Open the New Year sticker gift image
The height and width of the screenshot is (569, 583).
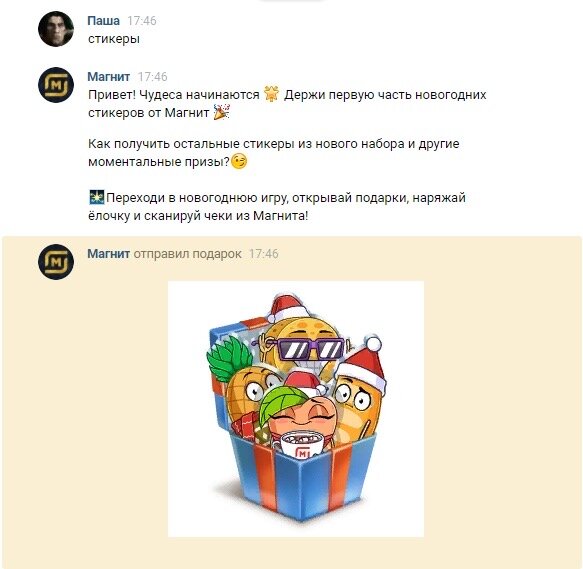pyautogui.click(x=296, y=409)
